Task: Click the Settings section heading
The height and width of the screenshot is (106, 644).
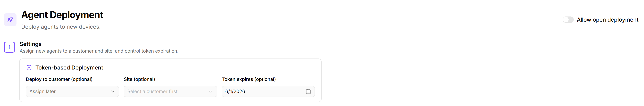Action: (x=30, y=44)
